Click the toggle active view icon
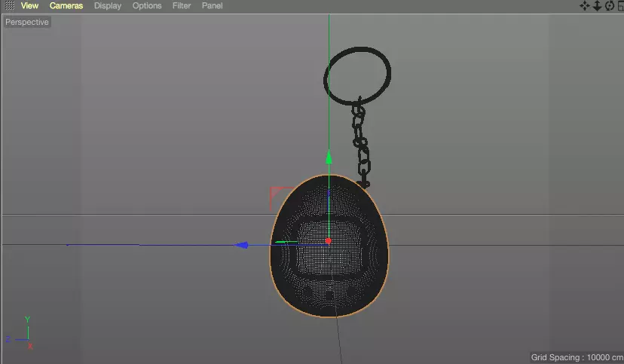Screen dimensions: 624x364 620,5
